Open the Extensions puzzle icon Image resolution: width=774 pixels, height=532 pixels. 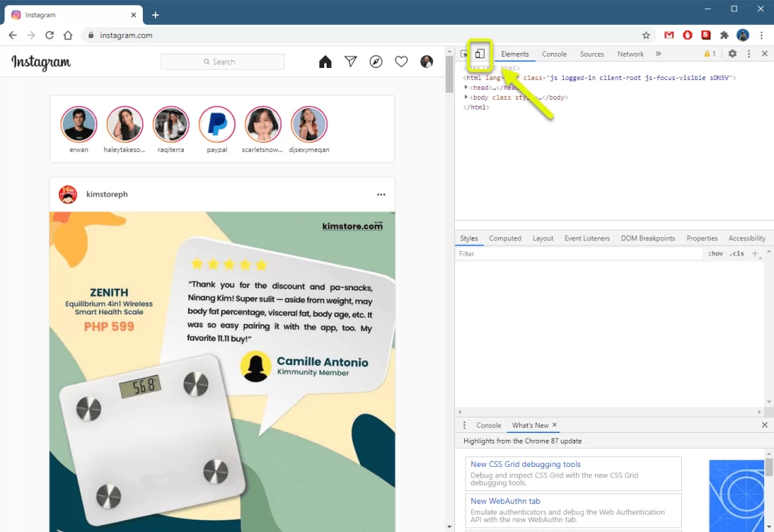(724, 35)
